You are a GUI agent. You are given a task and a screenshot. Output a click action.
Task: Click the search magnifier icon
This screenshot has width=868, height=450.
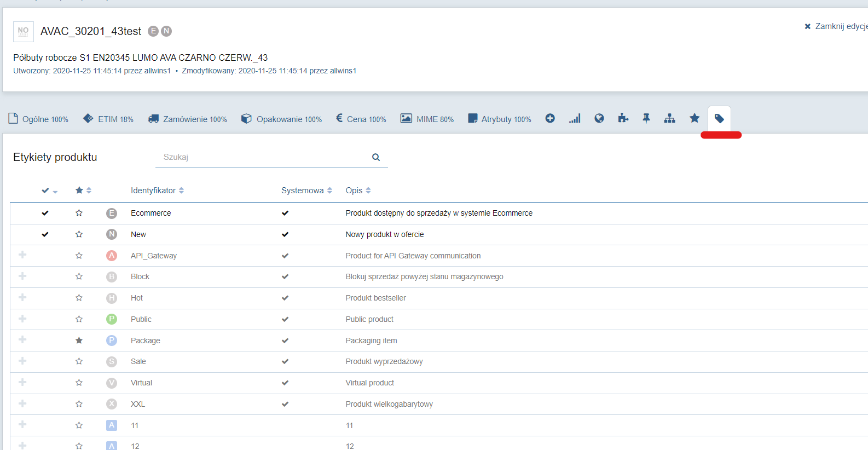pos(376,157)
